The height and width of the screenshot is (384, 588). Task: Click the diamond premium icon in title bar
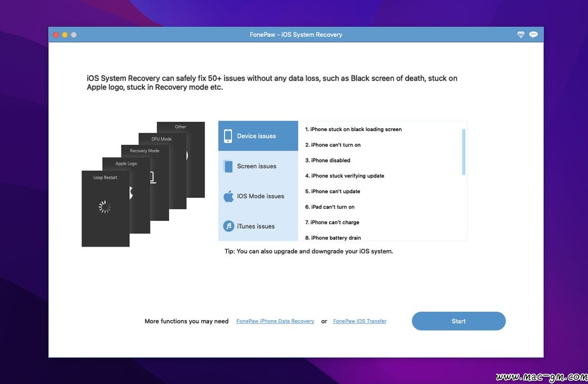pos(521,34)
